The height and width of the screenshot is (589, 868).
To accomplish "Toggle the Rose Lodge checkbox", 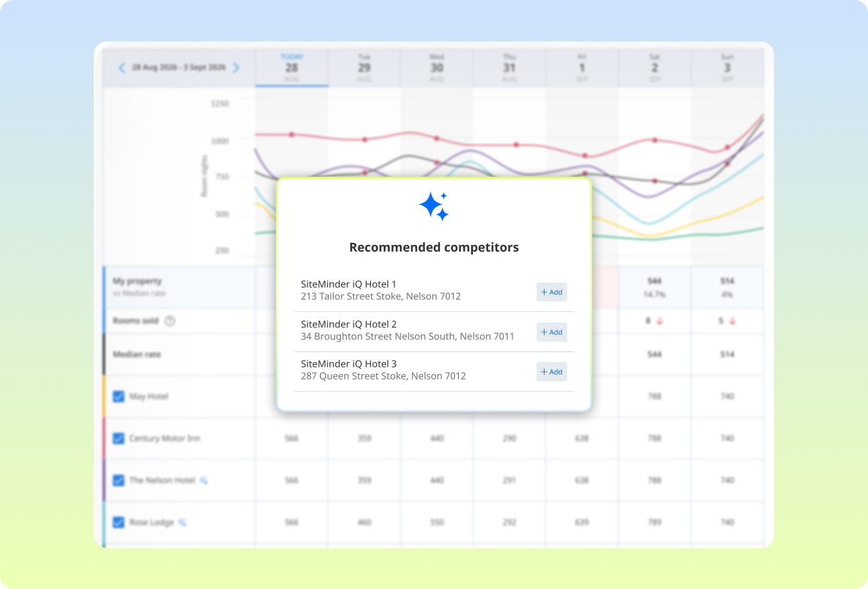I will pos(119,523).
